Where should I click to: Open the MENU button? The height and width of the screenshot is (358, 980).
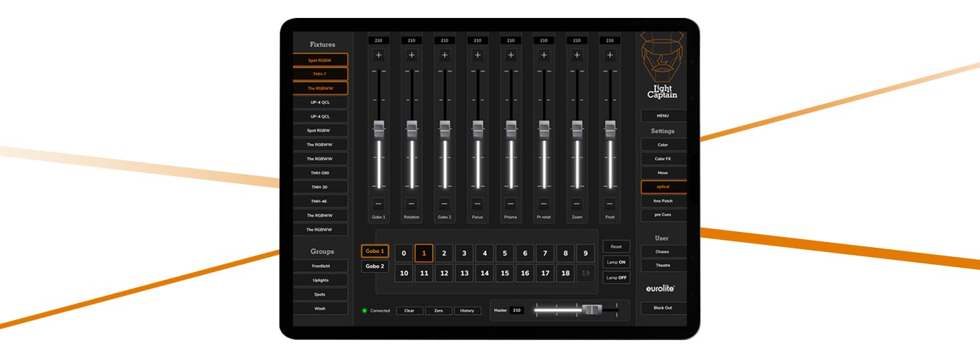662,115
